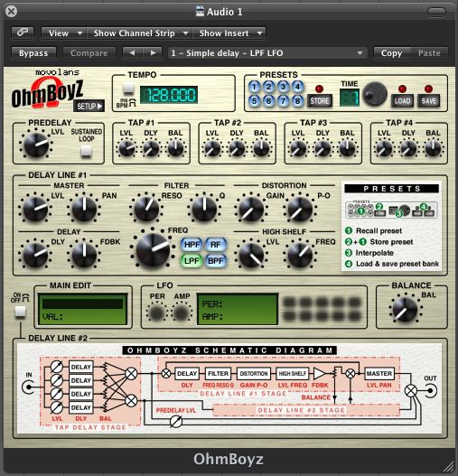Select preset slot 5
The height and width of the screenshot is (476, 458).
(254, 101)
